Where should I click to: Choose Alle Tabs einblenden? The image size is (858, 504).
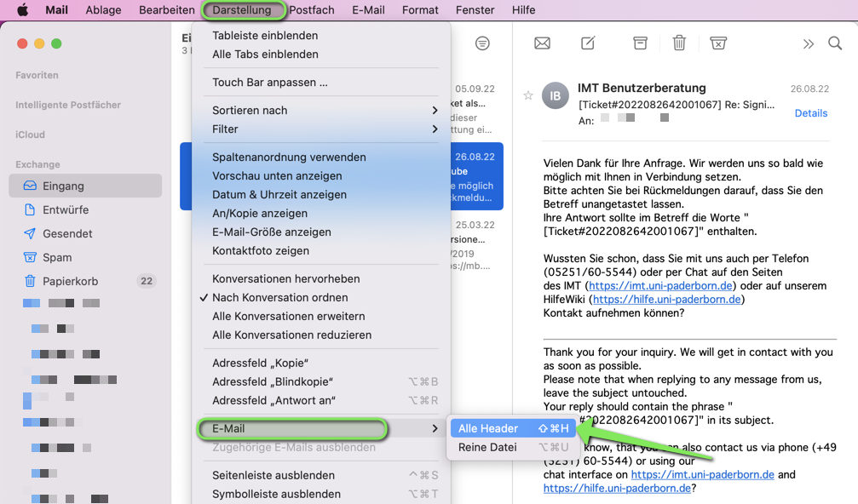(x=321, y=54)
